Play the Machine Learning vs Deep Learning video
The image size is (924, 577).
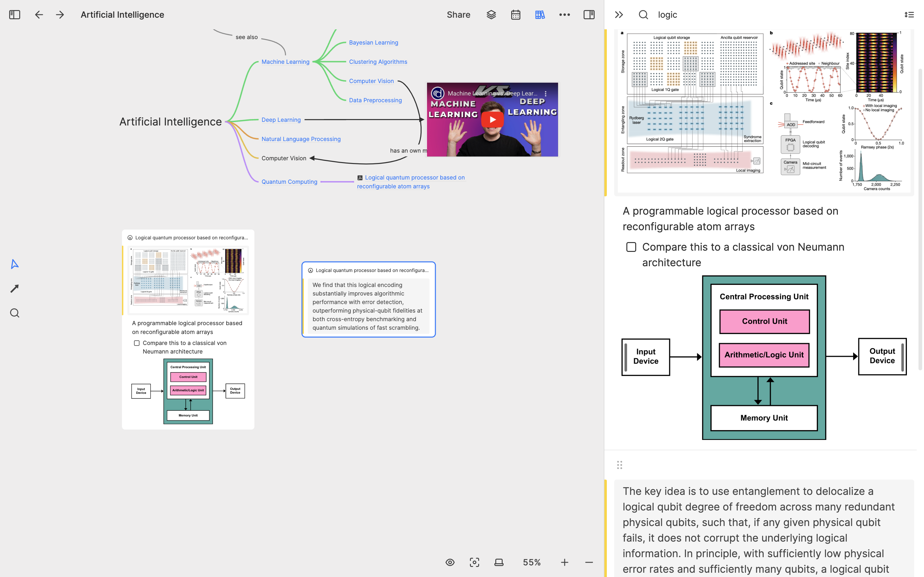(x=492, y=119)
